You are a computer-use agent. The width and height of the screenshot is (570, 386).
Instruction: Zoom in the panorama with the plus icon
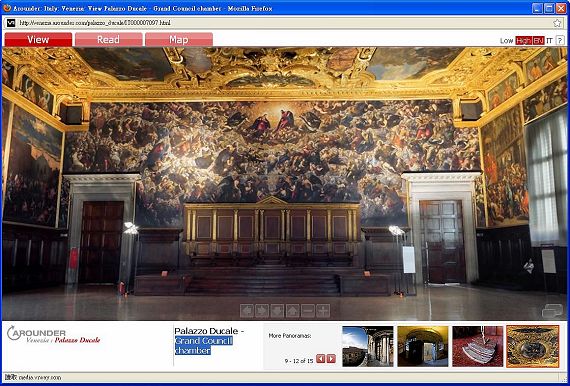click(x=323, y=311)
